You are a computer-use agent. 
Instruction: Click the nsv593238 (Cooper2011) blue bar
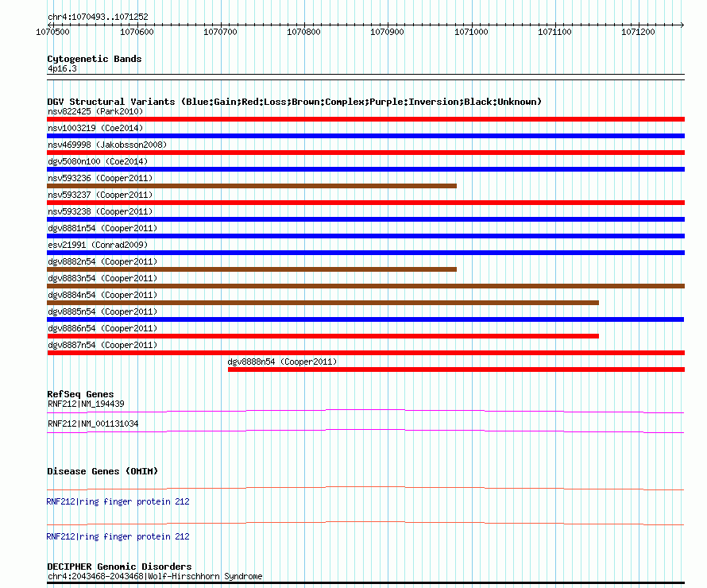365,219
